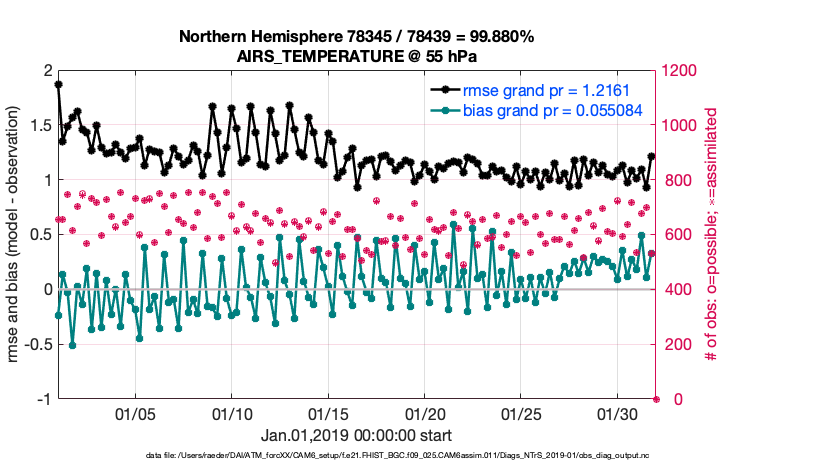Click the red observation marker at bottom-right corner
This screenshot has width=830, height=470.
[656, 399]
